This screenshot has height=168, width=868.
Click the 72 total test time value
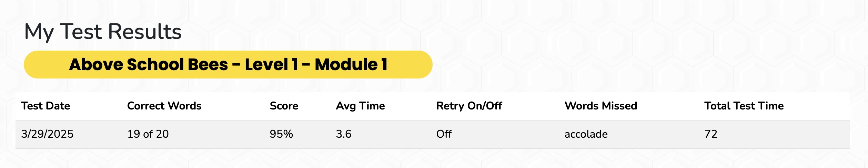pyautogui.click(x=710, y=134)
